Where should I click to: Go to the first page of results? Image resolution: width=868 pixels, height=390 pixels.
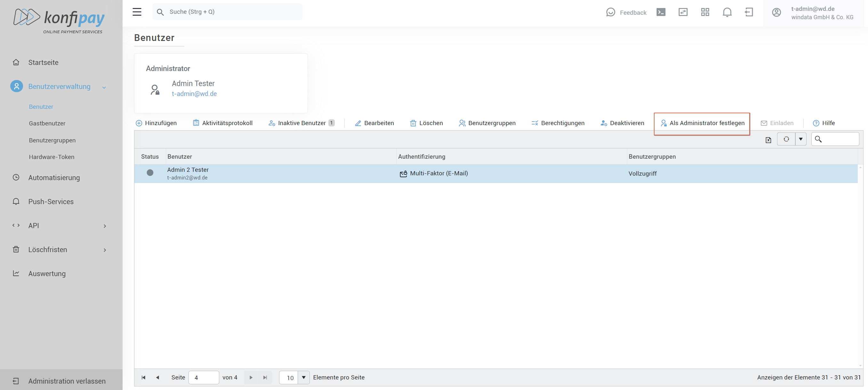click(143, 377)
